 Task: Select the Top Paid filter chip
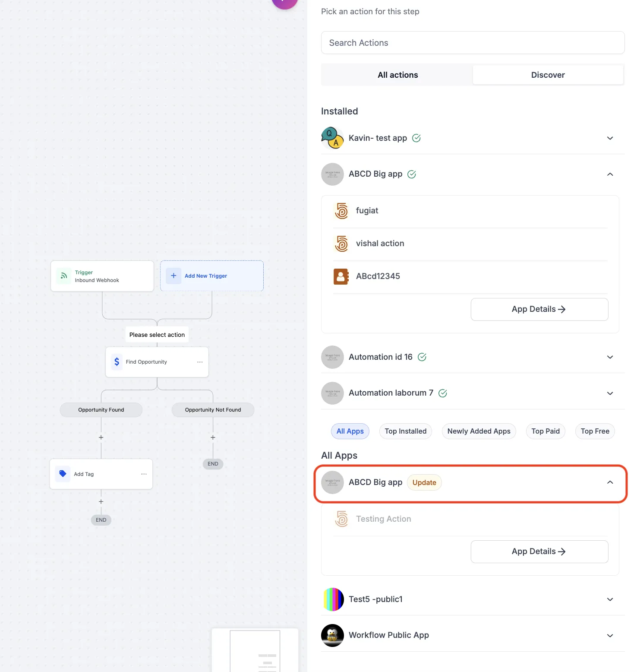(x=546, y=431)
